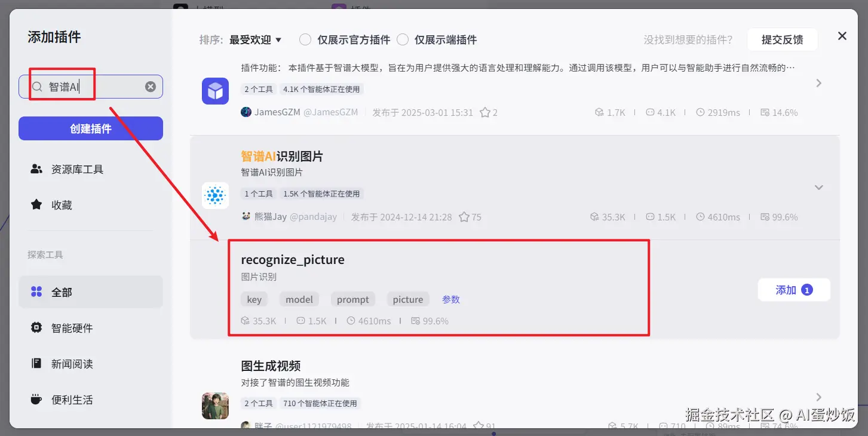Click the JamesGZM author avatar
Screen dimensions: 868x436
pos(246,112)
